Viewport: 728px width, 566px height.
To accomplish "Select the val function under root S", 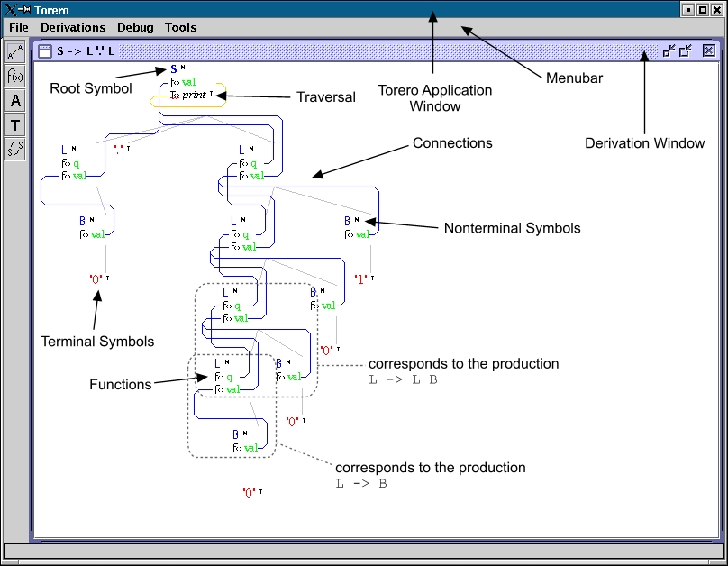I will [x=188, y=82].
